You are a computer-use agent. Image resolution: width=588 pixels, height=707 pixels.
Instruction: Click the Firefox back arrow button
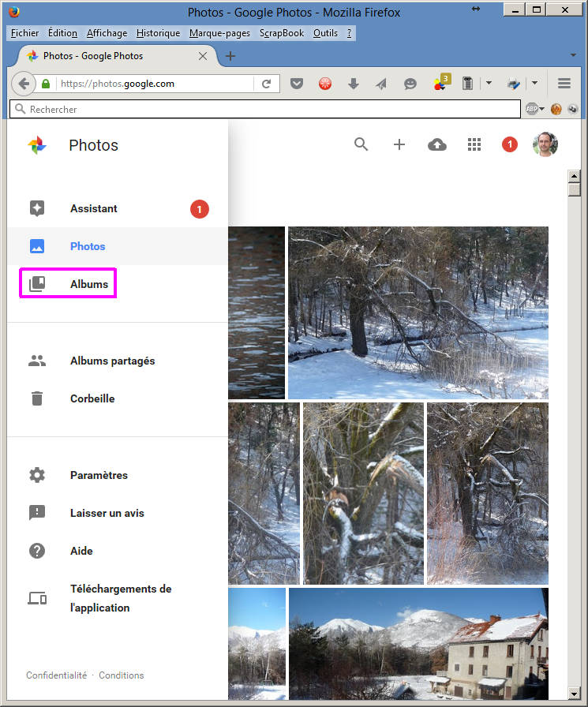pos(24,84)
